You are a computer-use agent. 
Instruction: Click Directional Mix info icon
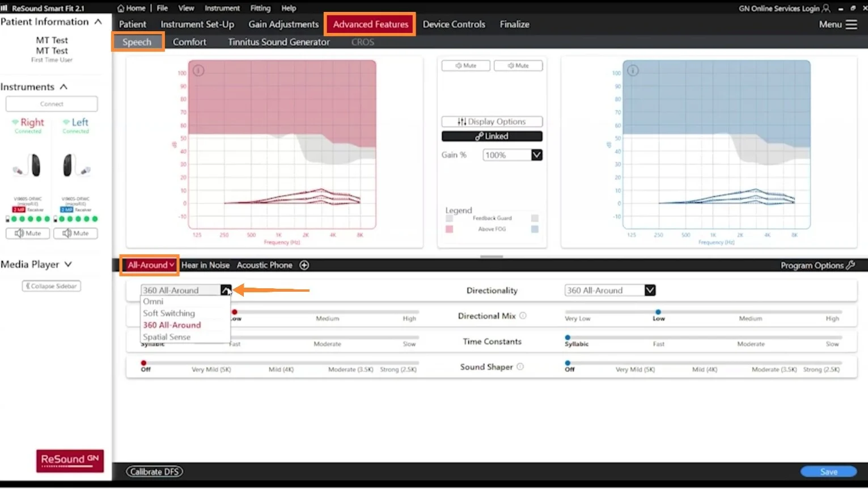coord(523,316)
